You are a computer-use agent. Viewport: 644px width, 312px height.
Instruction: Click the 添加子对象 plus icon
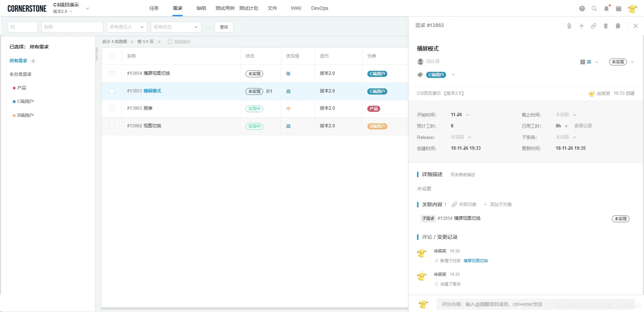click(x=485, y=205)
